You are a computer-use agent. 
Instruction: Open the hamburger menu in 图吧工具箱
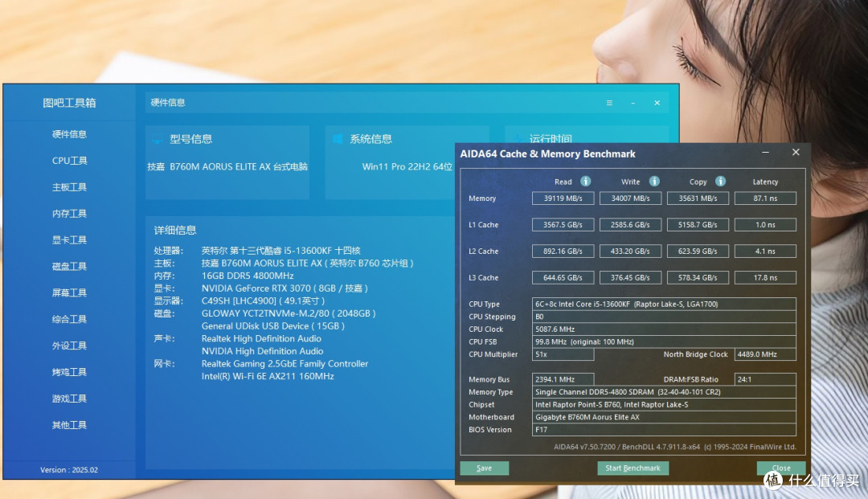click(609, 103)
